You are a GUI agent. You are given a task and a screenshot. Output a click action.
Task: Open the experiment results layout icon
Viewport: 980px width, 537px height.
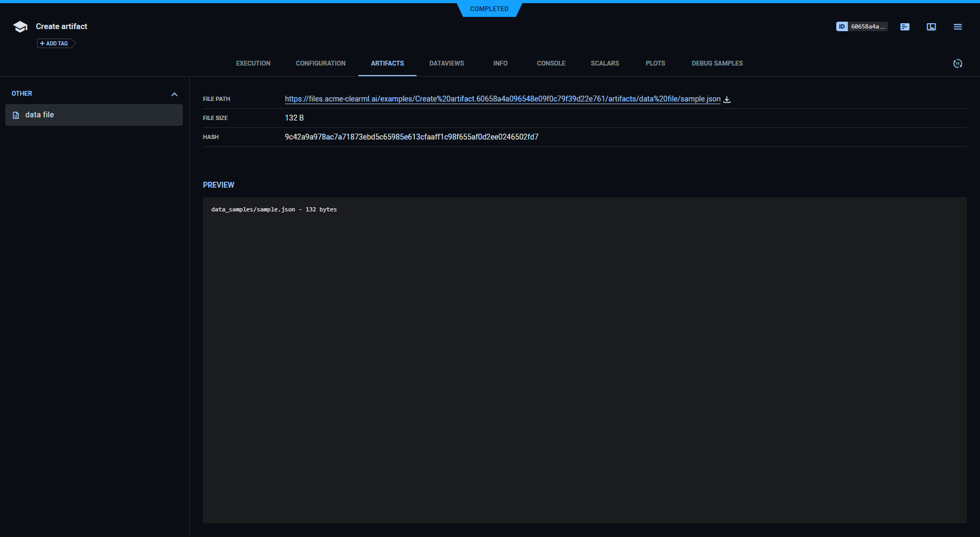tap(931, 26)
